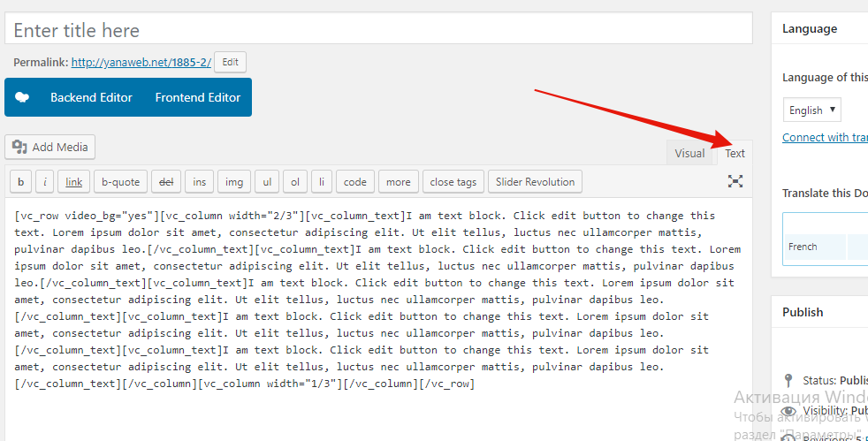Click the Visual Composer cloud logo icon
Viewport: 868px width, 441px height.
[x=22, y=97]
